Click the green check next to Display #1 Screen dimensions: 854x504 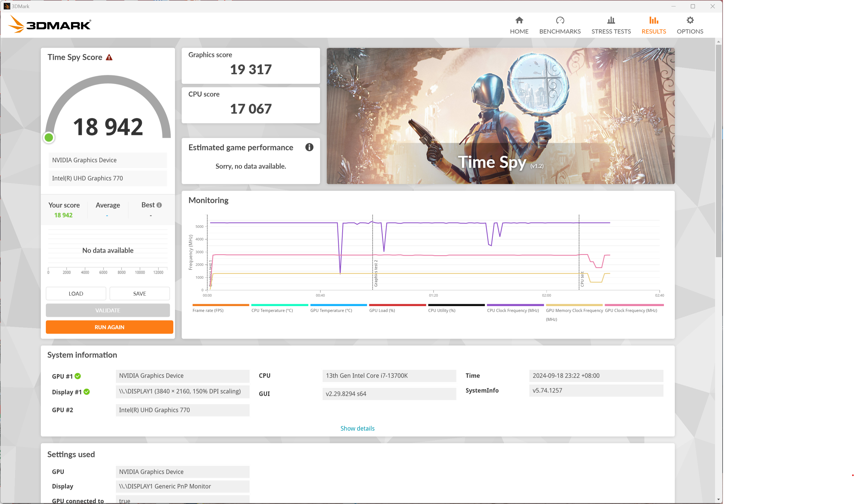(x=87, y=392)
